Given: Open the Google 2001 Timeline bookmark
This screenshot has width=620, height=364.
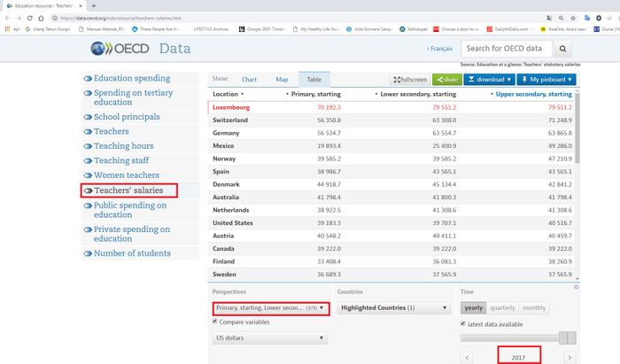Looking at the screenshot, I should (262, 29).
